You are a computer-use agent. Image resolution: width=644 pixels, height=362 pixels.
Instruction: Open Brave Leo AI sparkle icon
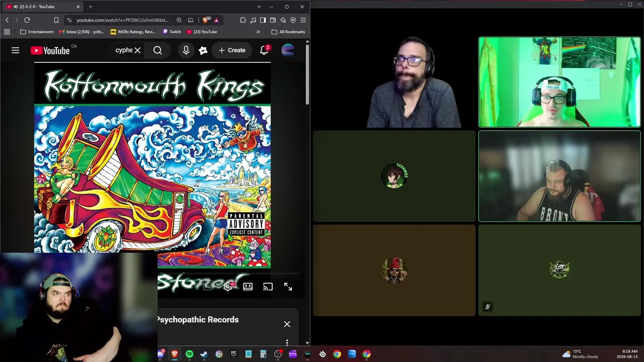(283, 20)
